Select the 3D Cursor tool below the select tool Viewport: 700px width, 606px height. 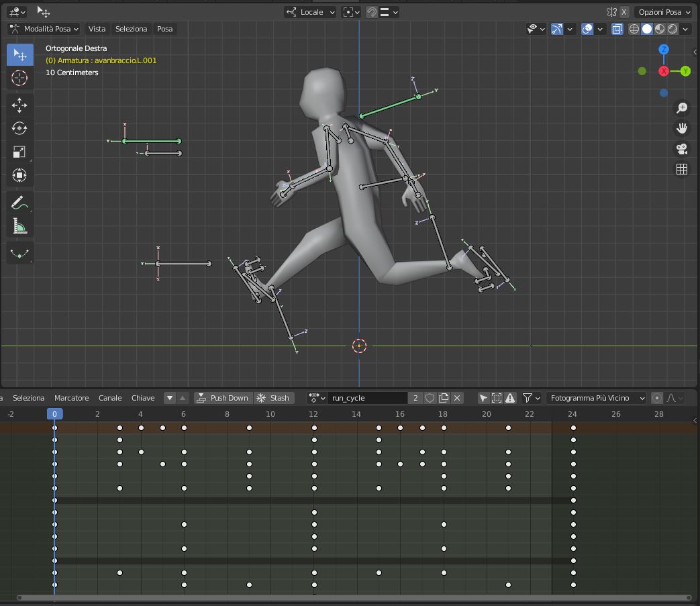coord(19,78)
